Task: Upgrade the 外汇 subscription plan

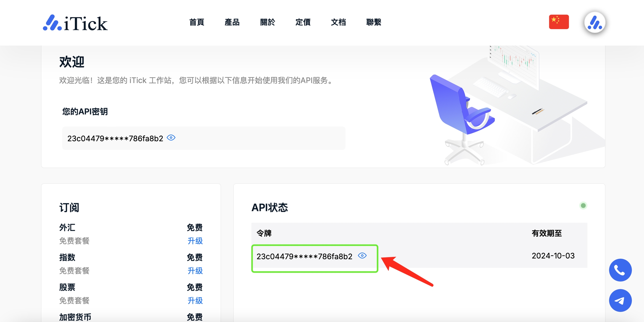Action: pos(195,241)
